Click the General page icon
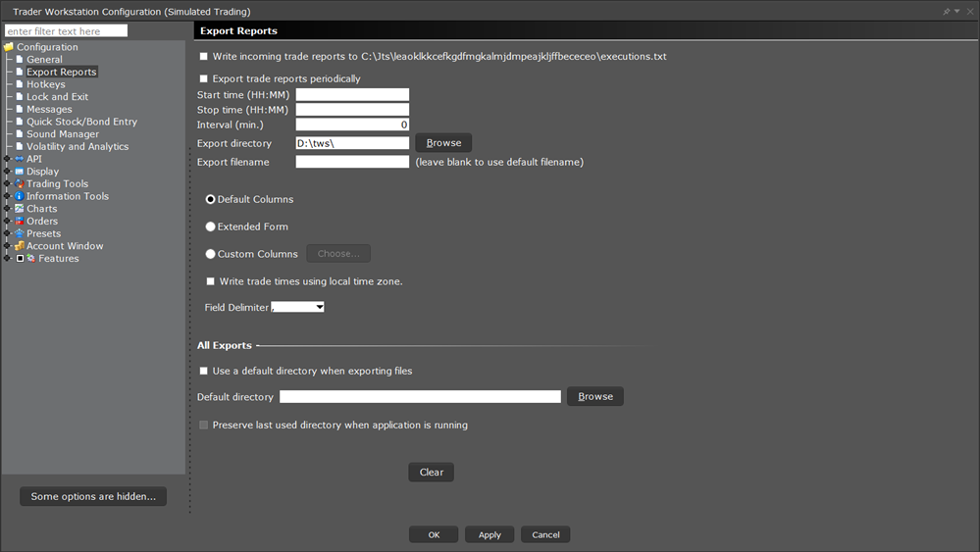The image size is (980, 552). pos(20,60)
